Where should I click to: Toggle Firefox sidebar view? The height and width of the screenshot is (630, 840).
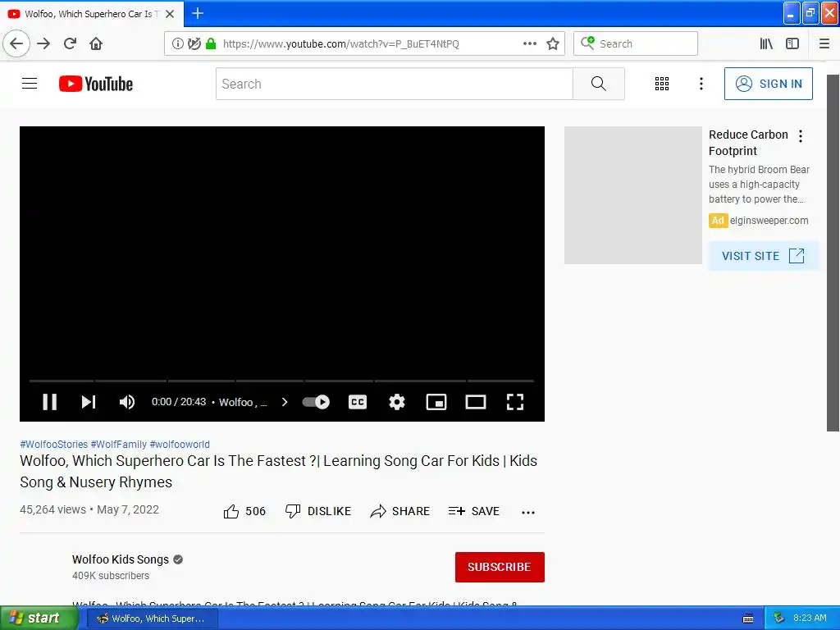tap(792, 43)
